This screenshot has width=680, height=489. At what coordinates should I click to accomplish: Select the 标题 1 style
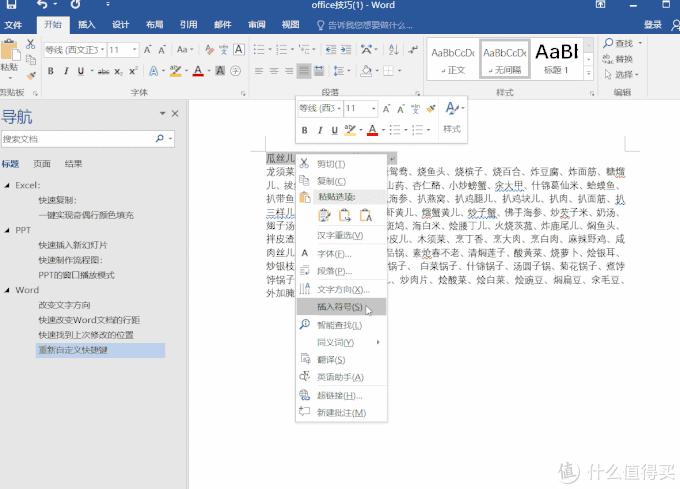click(556, 59)
